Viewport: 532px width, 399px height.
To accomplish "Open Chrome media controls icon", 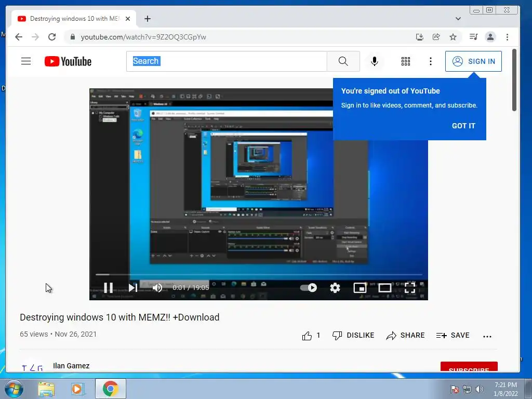I will (x=474, y=37).
